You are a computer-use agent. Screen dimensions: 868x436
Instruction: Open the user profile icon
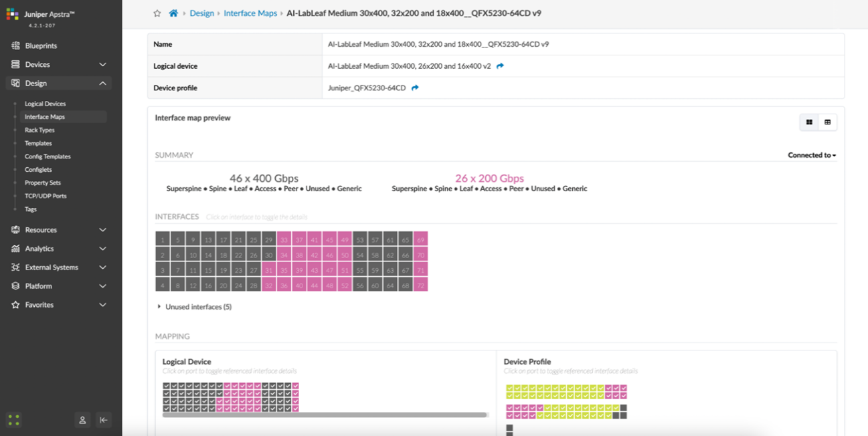tap(82, 420)
